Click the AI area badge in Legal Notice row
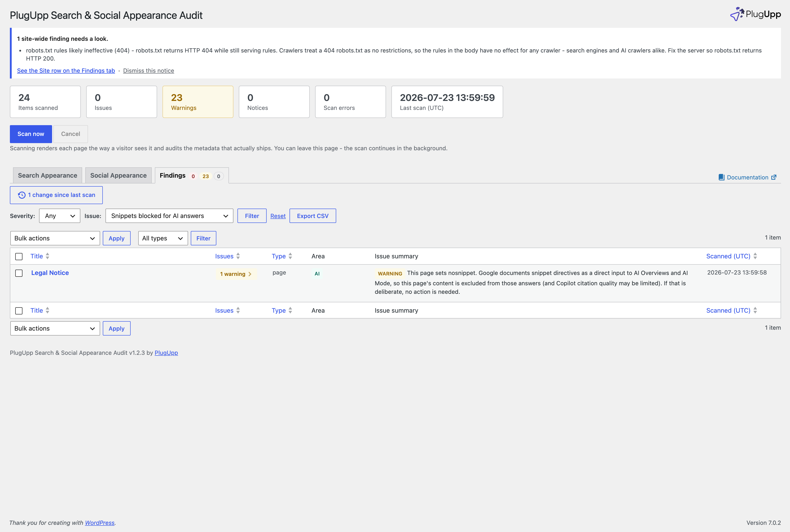The height and width of the screenshot is (532, 790). point(317,274)
